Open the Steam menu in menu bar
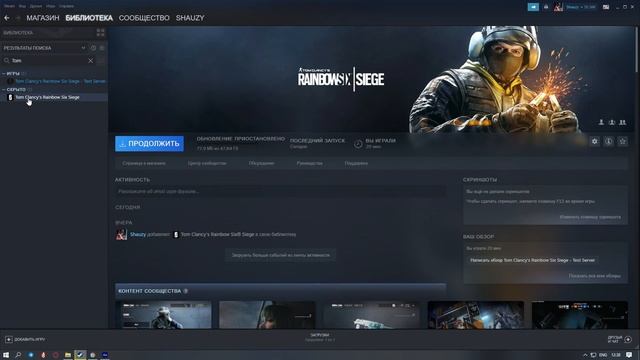The height and width of the screenshot is (360, 640). click(x=9, y=6)
